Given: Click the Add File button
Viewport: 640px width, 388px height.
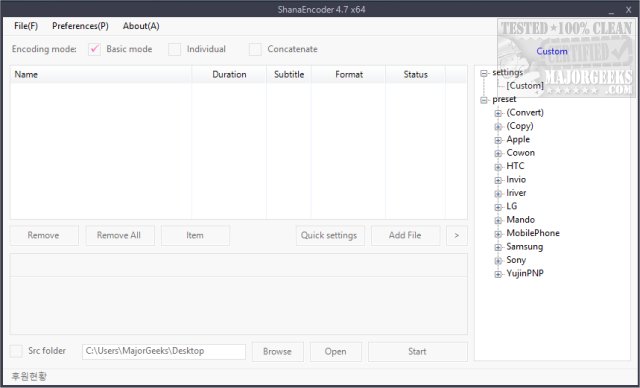Looking at the screenshot, I should (x=405, y=235).
